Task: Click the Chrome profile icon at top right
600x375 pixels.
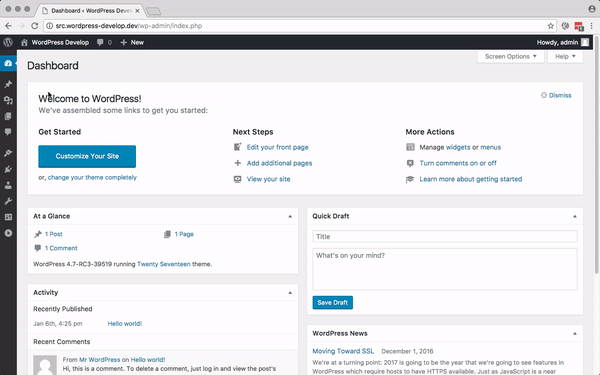Action: pyautogui.click(x=592, y=9)
